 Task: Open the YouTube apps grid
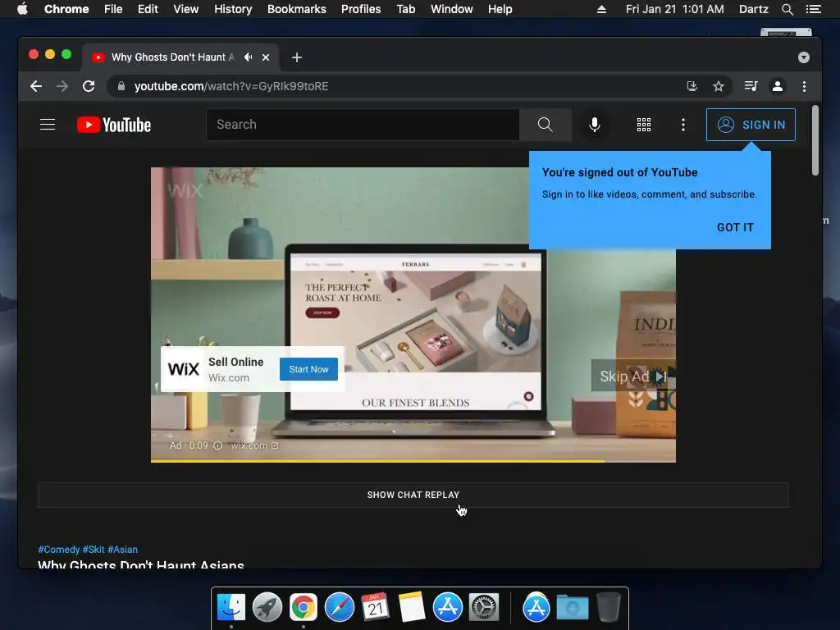point(643,125)
